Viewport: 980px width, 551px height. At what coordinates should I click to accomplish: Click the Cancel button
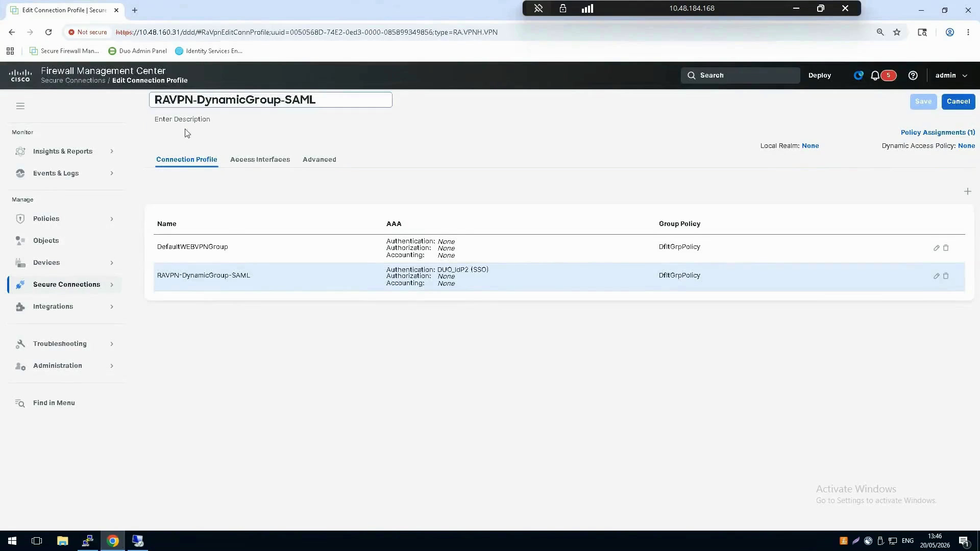958,102
